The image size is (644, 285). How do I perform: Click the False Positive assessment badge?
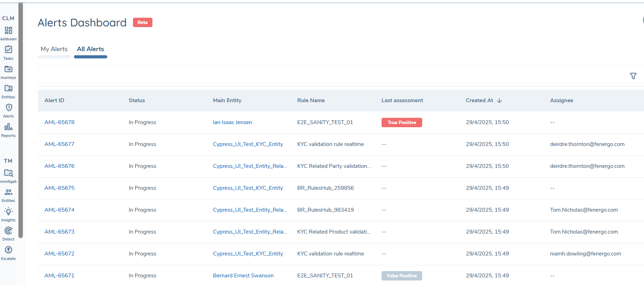click(401, 276)
